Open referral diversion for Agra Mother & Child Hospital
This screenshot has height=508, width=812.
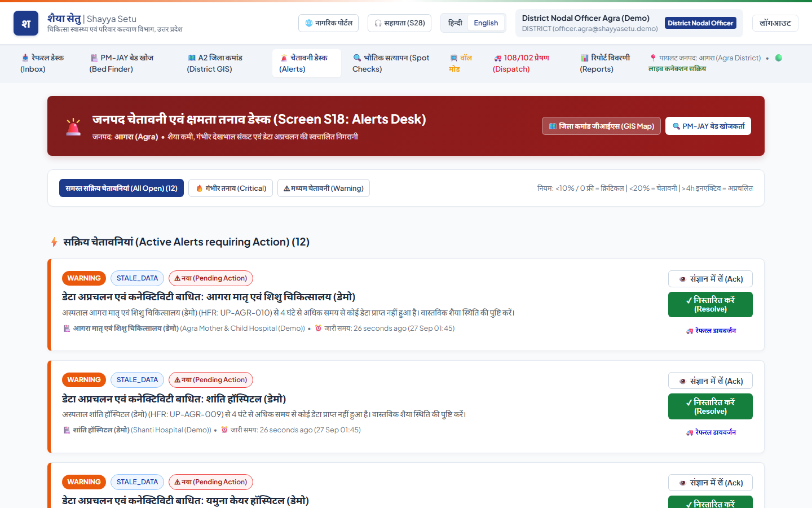710,331
